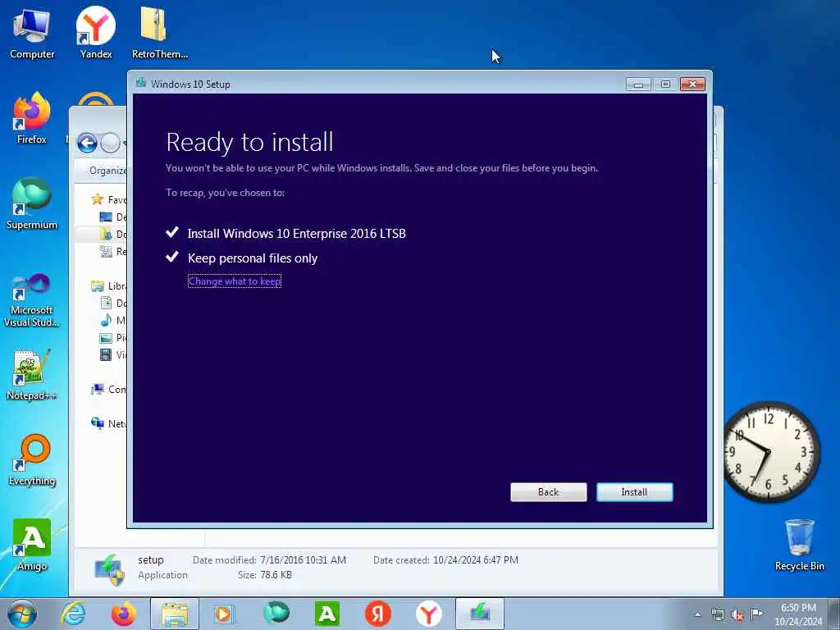Select Favorites in Explorer navigation pane

click(x=109, y=199)
